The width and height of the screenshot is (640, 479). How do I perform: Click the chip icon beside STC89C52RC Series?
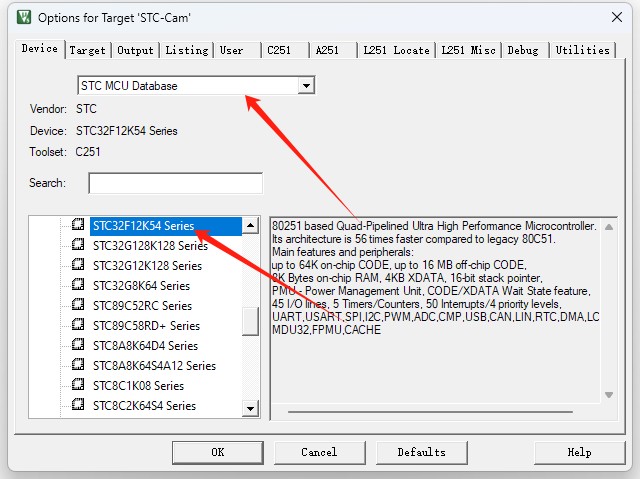pyautogui.click(x=78, y=304)
